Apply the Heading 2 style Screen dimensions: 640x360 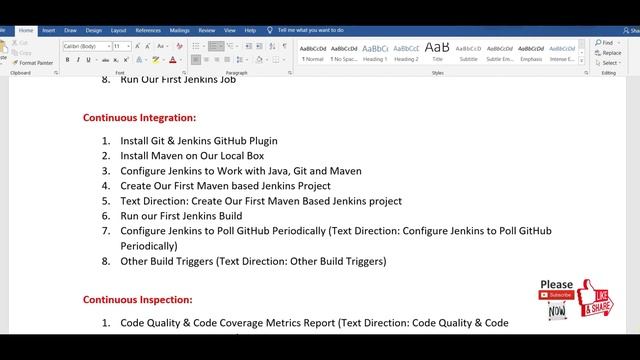click(406, 53)
